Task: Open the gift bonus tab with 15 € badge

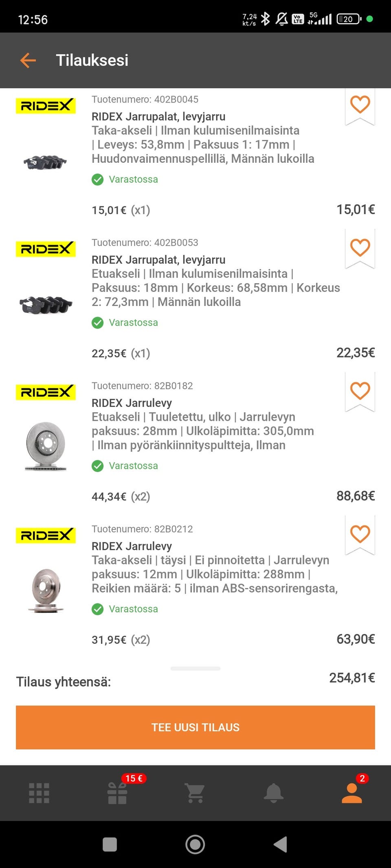Action: [x=117, y=793]
